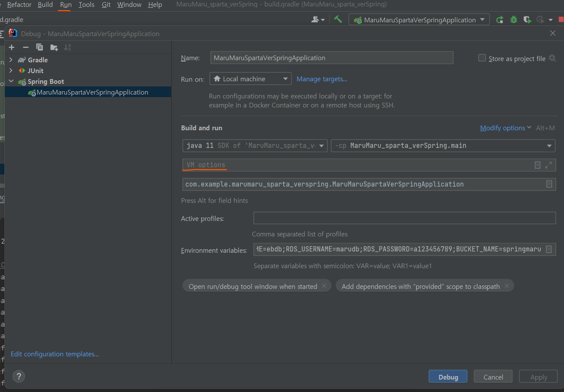Viewport: 564px width, 392px height.
Task: Open the user account icon menu
Action: point(318,20)
